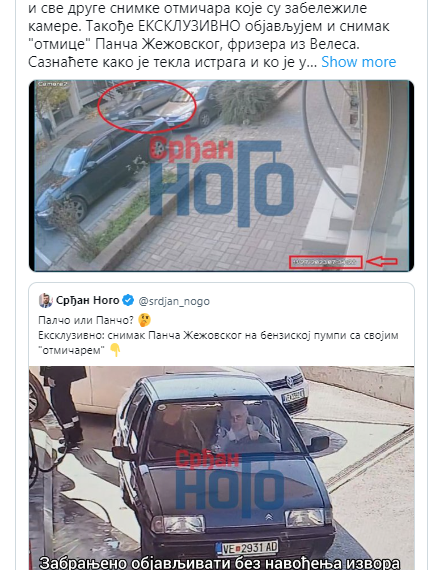Screen dimensions: 441x570
Task: Click the Срђан Ного display name
Action: click(x=88, y=300)
